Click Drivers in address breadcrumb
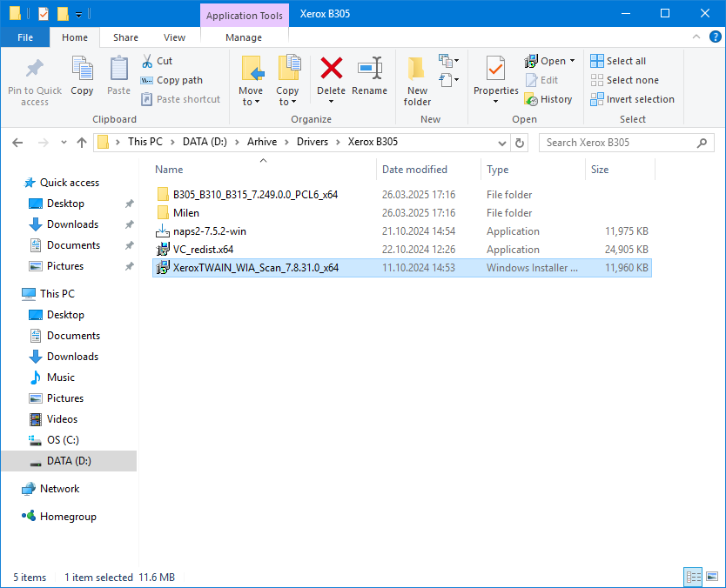The width and height of the screenshot is (726, 588). (x=312, y=142)
